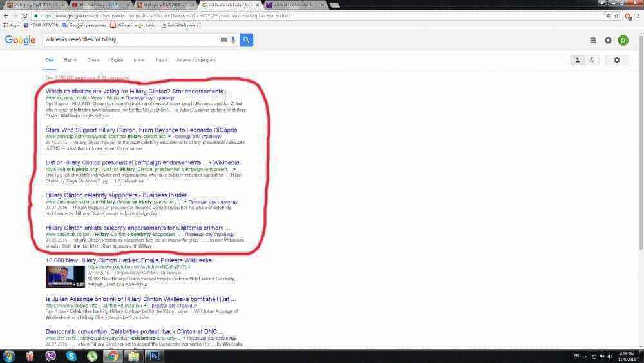The image size is (644, 363).
Task: Click the browser Back arrow
Action: [x=6, y=15]
